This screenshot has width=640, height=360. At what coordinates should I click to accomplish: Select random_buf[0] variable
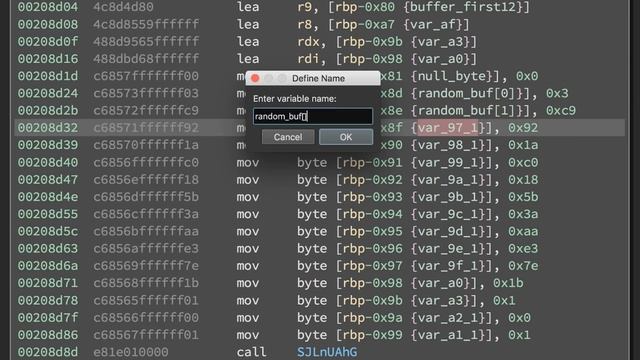point(466,93)
